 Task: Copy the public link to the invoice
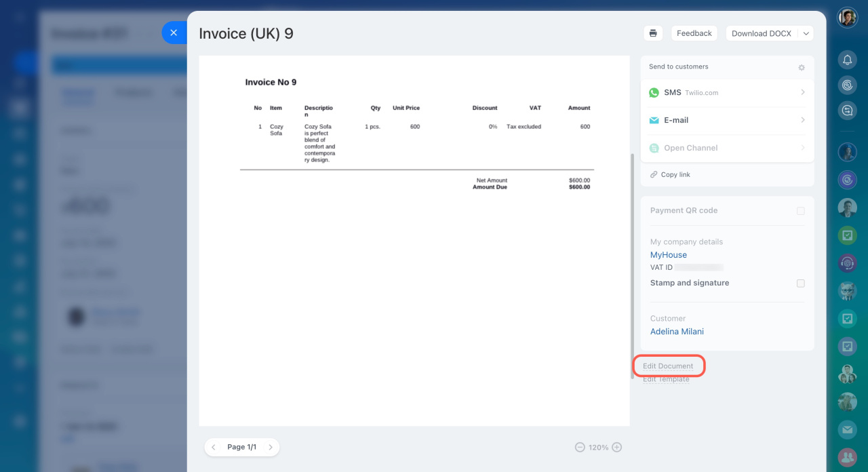click(x=670, y=174)
